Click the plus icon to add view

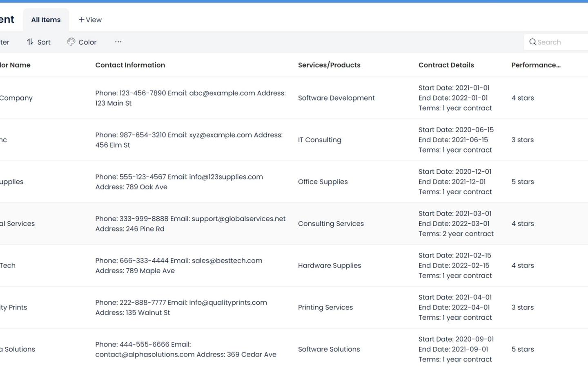tap(82, 20)
